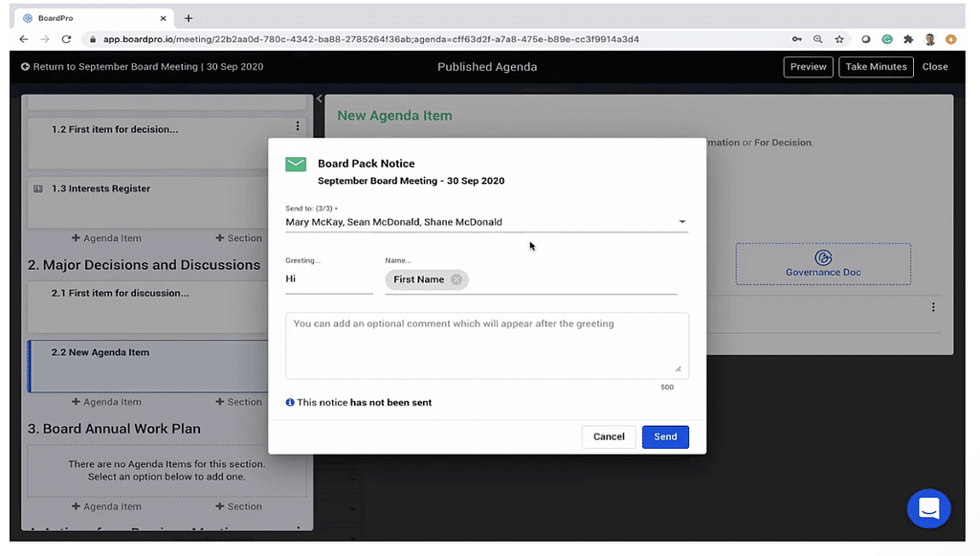Click the optional comment text area

[486, 345]
